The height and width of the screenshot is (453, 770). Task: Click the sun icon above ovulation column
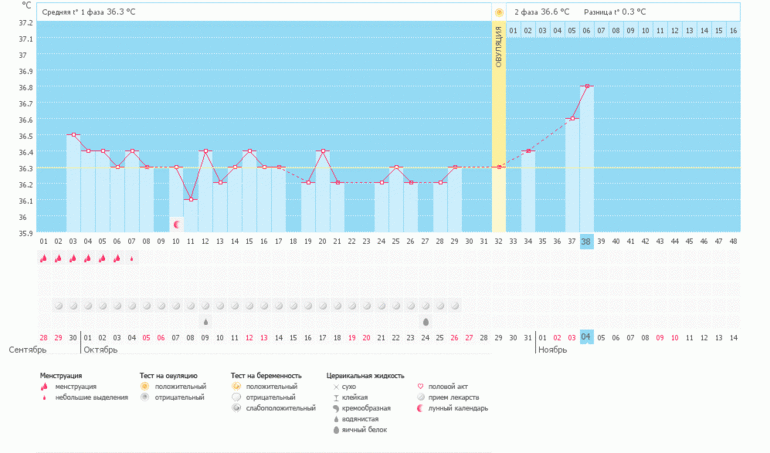click(x=498, y=12)
